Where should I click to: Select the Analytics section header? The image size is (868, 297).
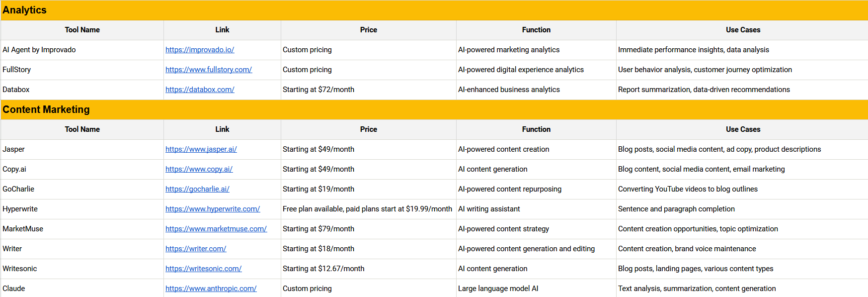(x=434, y=10)
